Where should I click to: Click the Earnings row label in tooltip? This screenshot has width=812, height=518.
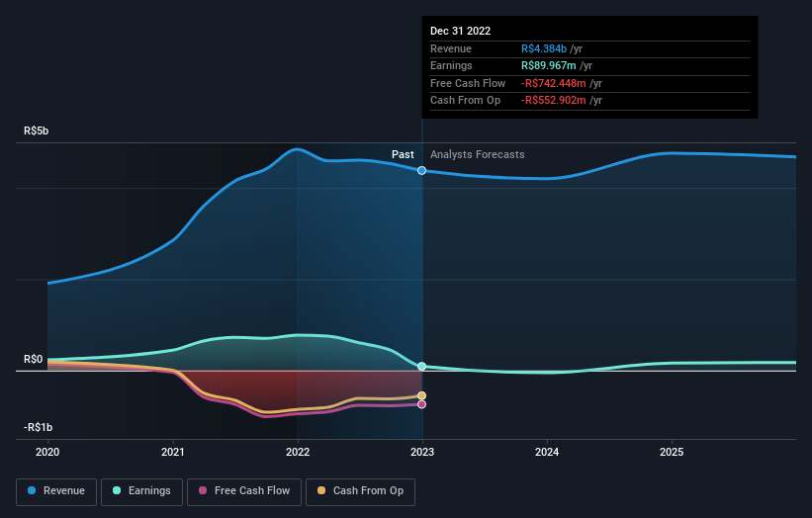pos(451,65)
